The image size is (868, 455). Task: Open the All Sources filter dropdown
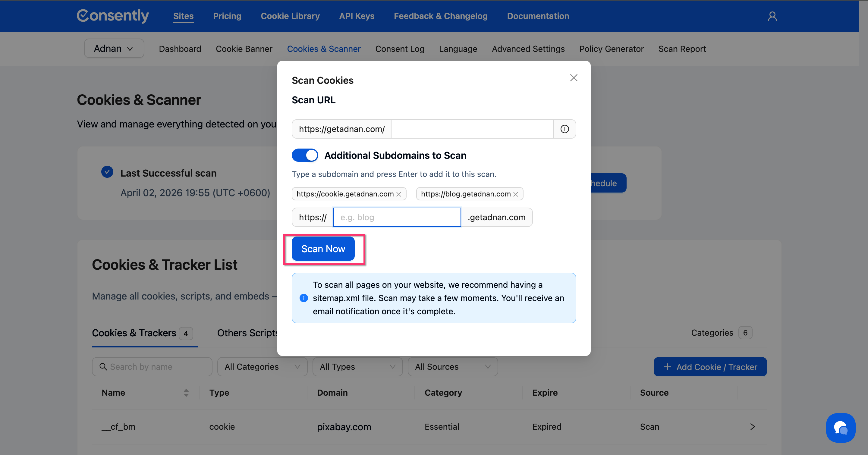pos(452,367)
